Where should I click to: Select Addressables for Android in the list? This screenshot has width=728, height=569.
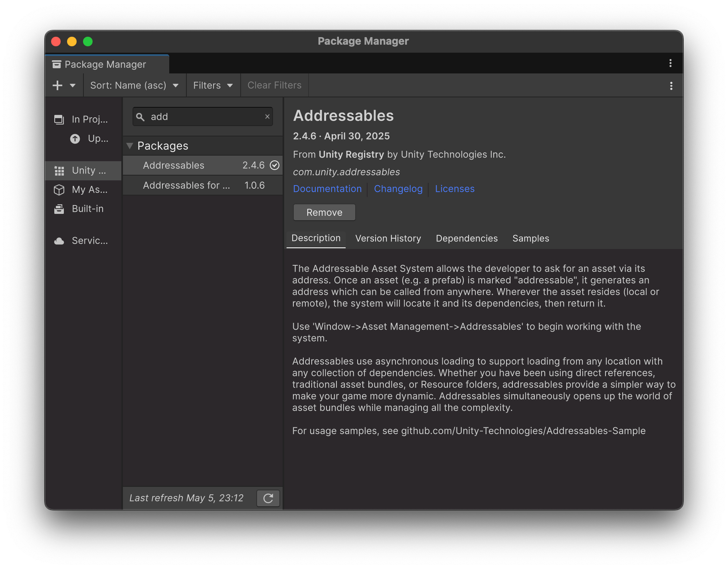(x=186, y=185)
